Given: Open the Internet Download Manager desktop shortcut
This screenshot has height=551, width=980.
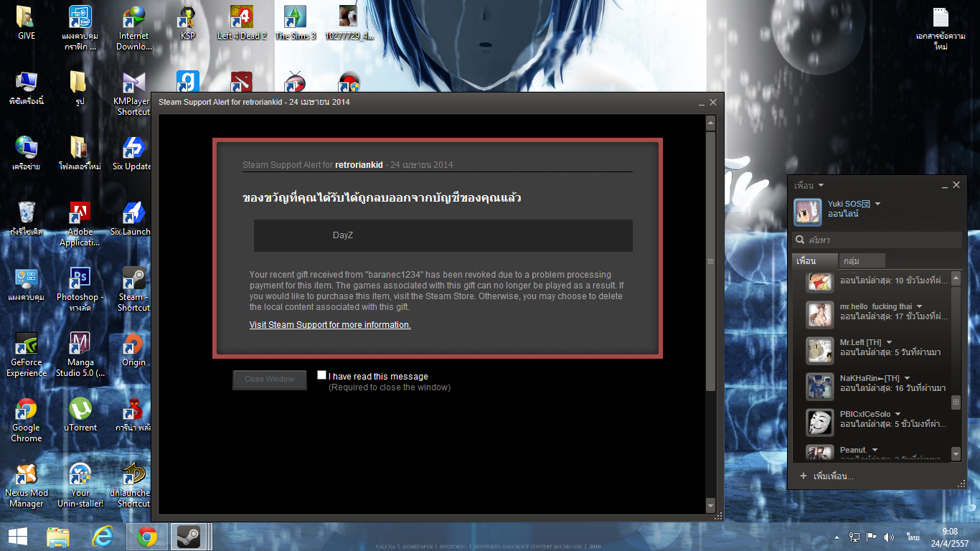Looking at the screenshot, I should (x=133, y=28).
